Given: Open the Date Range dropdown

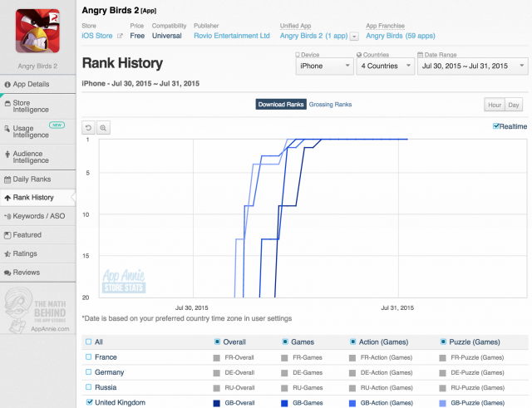Looking at the screenshot, I should tap(472, 66).
